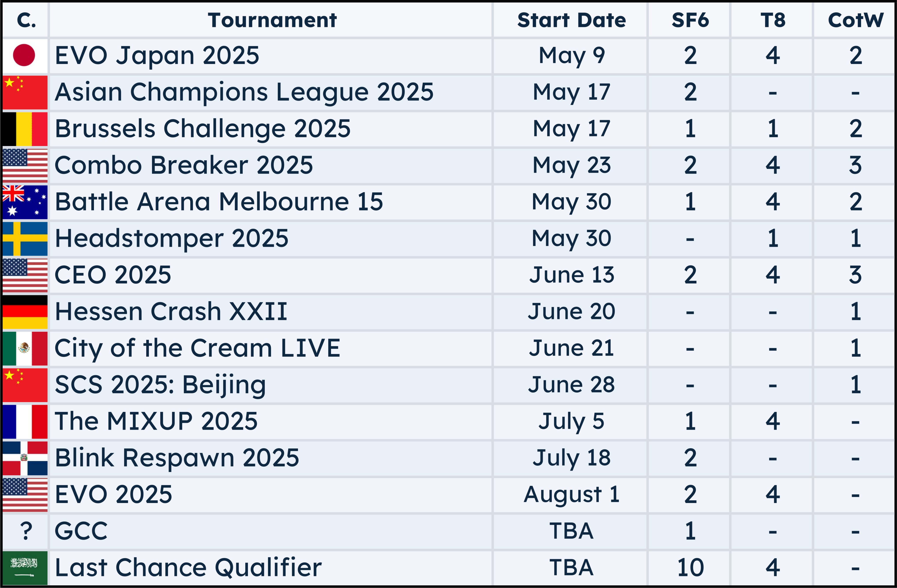The width and height of the screenshot is (897, 588).
Task: Open Last Chance Qualifier entry
Action: point(188,568)
